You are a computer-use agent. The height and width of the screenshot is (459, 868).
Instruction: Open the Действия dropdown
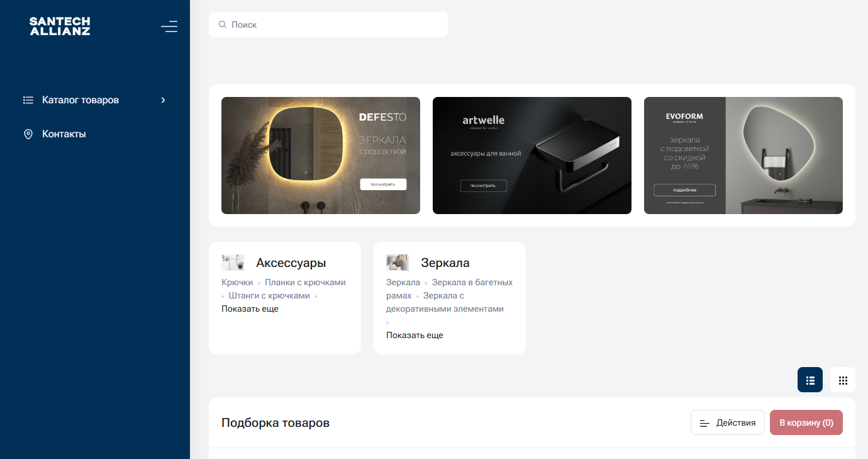[x=728, y=422]
